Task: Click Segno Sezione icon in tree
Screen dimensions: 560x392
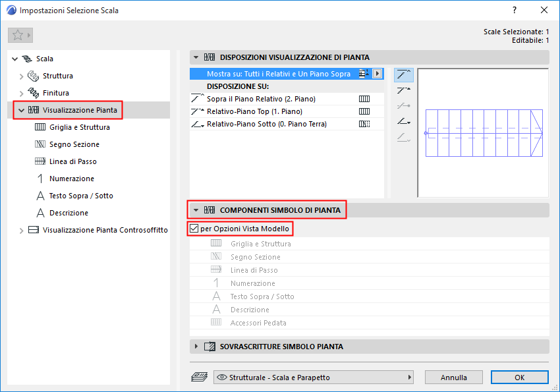Action: click(x=40, y=144)
